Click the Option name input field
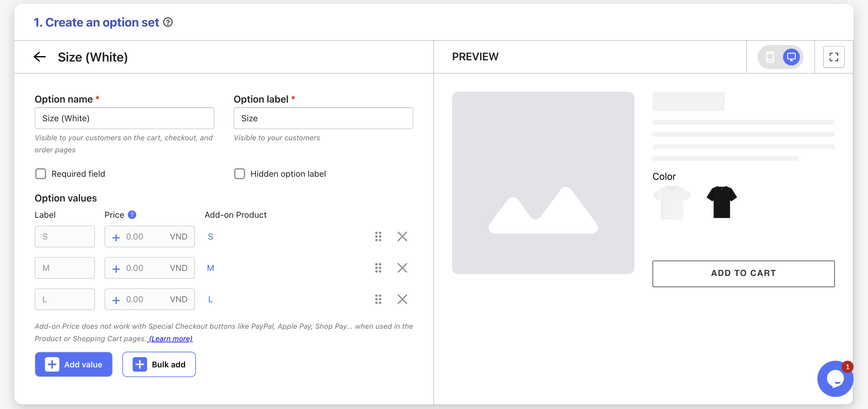868x409 pixels. [124, 118]
